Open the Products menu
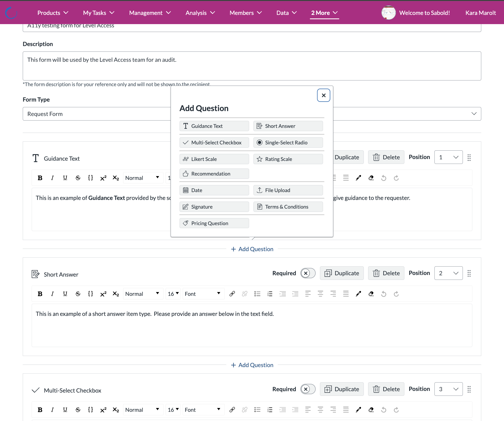Screen dimensions: 504x421 coord(53,13)
